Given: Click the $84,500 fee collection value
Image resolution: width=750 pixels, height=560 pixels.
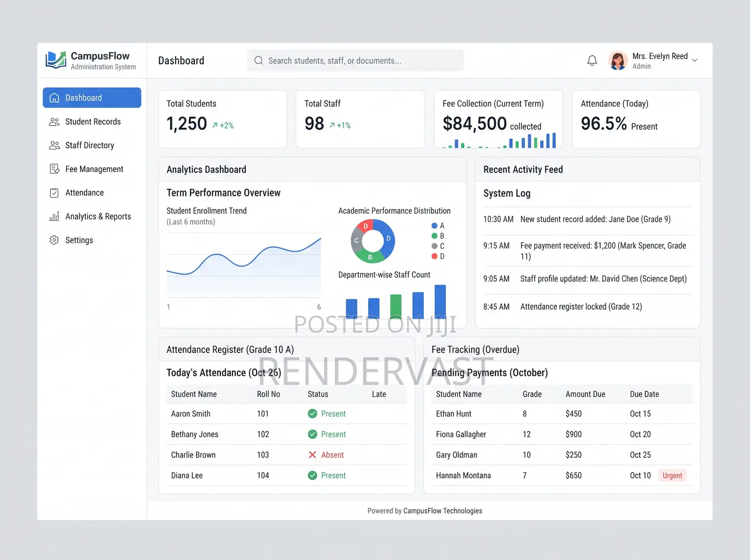Looking at the screenshot, I should pyautogui.click(x=475, y=123).
